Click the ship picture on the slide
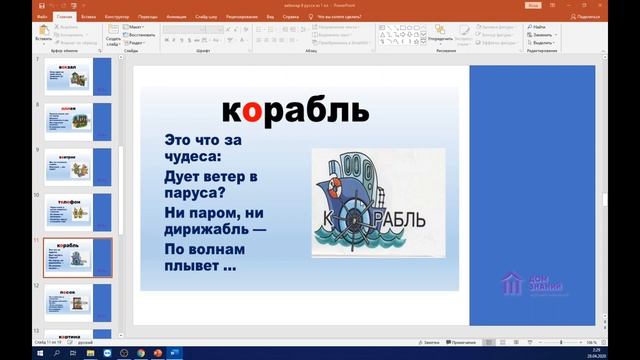The height and width of the screenshot is (360, 640). [x=378, y=203]
